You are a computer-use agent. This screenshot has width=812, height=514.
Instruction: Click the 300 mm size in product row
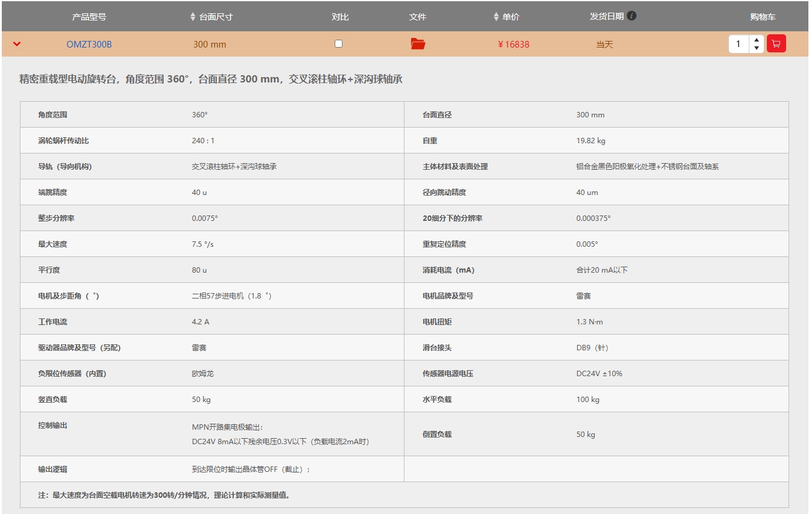coord(209,45)
